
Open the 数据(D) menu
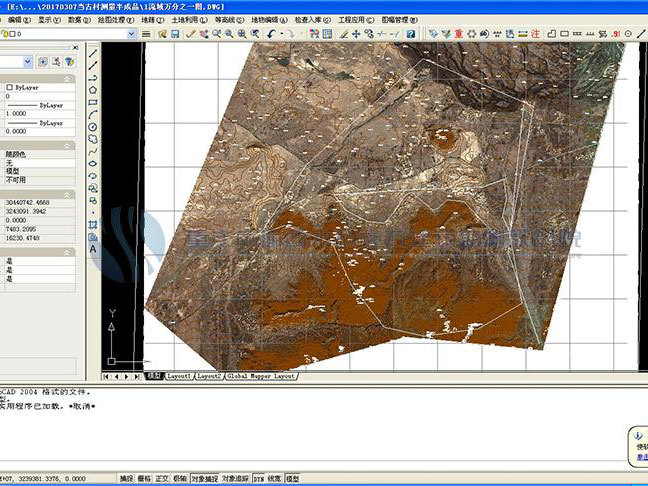tap(79, 20)
